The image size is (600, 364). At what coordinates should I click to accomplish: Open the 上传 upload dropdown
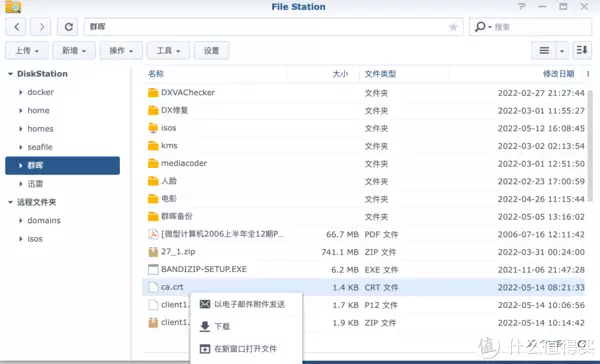pos(27,51)
